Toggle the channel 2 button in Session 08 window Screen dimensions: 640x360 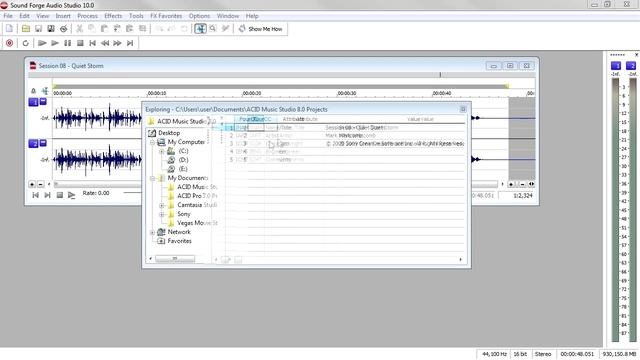(x=33, y=144)
